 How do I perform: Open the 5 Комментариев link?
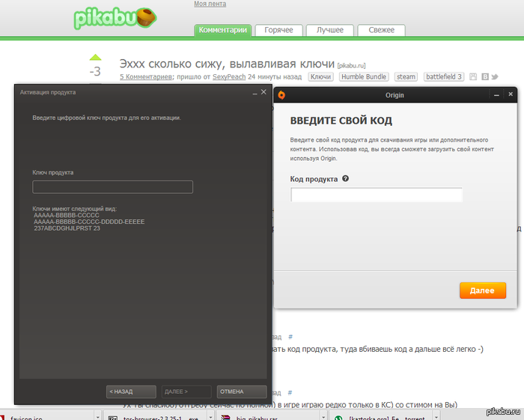coord(146,77)
